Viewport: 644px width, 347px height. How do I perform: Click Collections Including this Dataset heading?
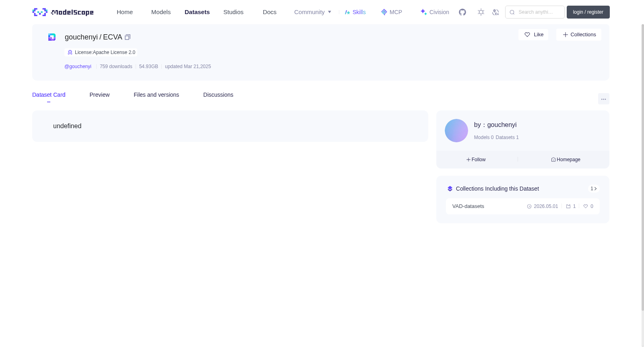tap(497, 189)
